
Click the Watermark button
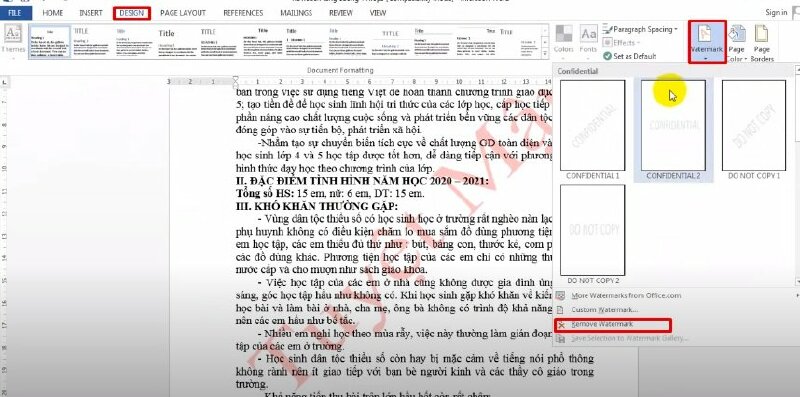pyautogui.click(x=707, y=42)
